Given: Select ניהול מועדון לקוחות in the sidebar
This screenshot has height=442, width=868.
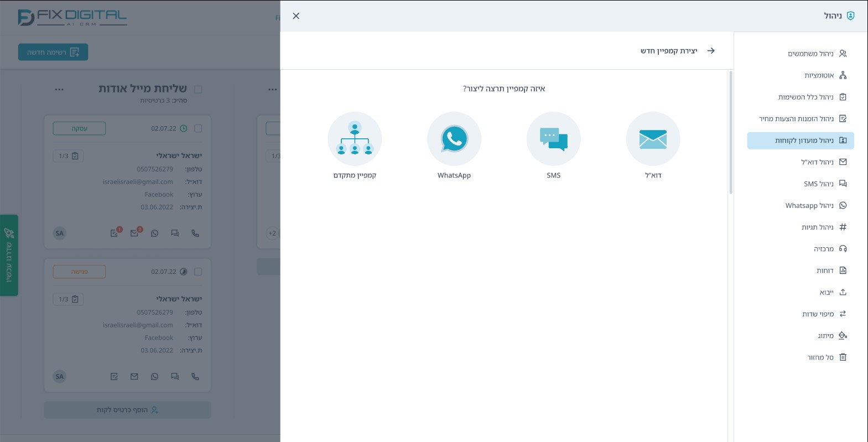Looking at the screenshot, I should tap(801, 141).
